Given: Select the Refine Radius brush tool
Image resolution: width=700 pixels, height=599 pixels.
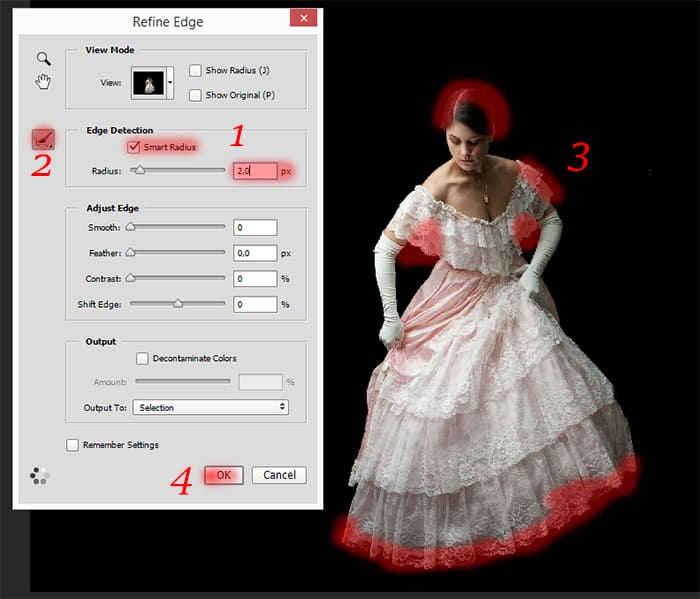Looking at the screenshot, I should tap(43, 139).
